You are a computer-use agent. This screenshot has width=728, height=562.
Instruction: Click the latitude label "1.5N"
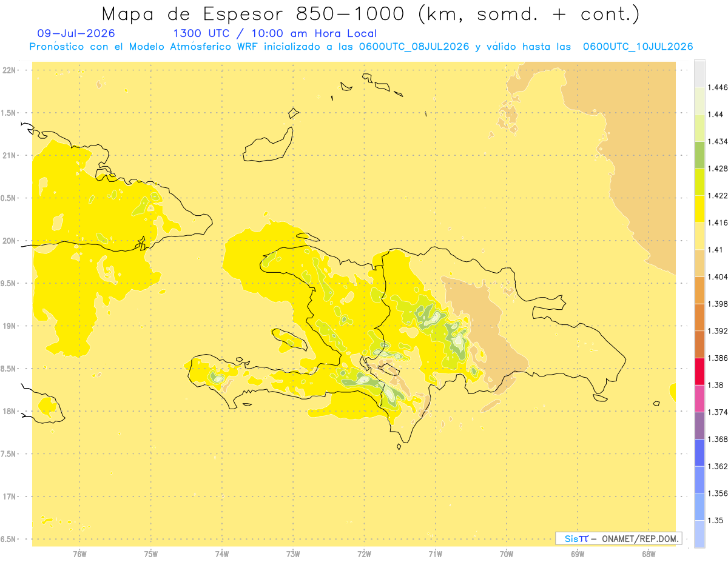9,113
